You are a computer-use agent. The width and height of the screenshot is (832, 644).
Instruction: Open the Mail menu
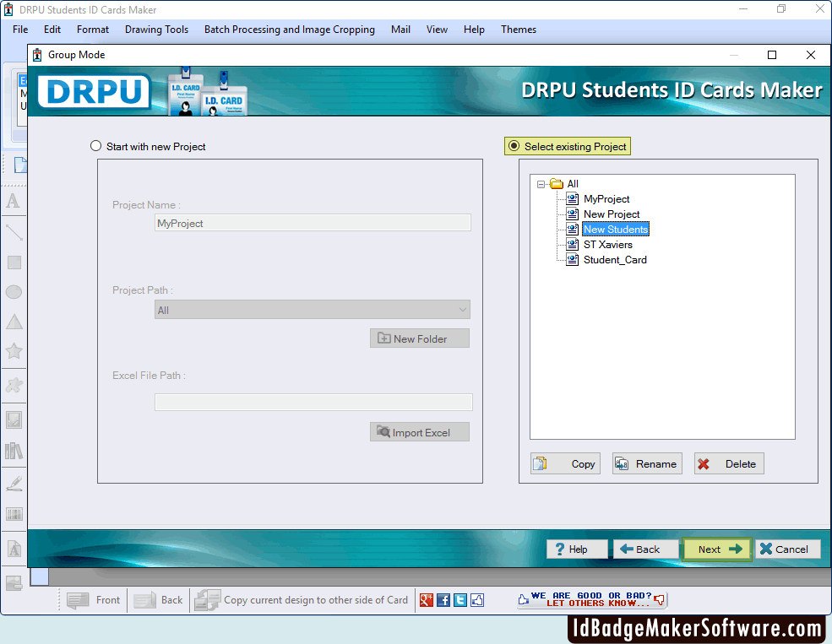point(400,30)
